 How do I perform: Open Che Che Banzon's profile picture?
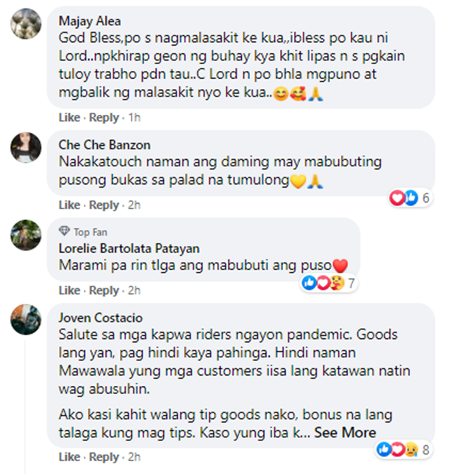click(x=26, y=147)
